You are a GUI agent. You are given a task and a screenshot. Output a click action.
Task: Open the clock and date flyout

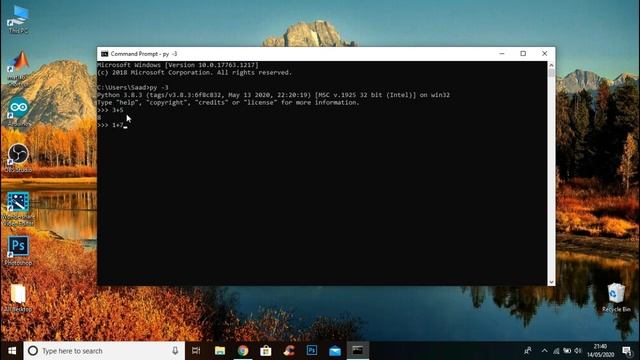(600, 351)
